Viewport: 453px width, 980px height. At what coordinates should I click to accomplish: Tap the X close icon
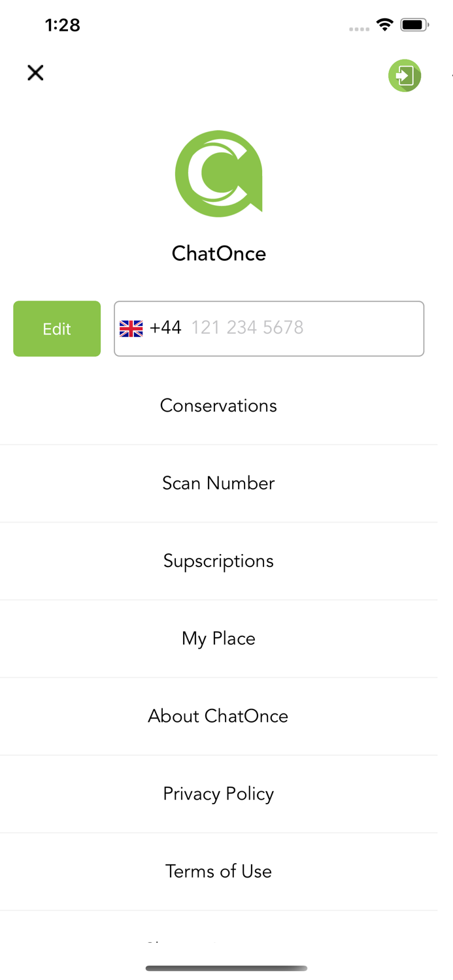pyautogui.click(x=35, y=73)
